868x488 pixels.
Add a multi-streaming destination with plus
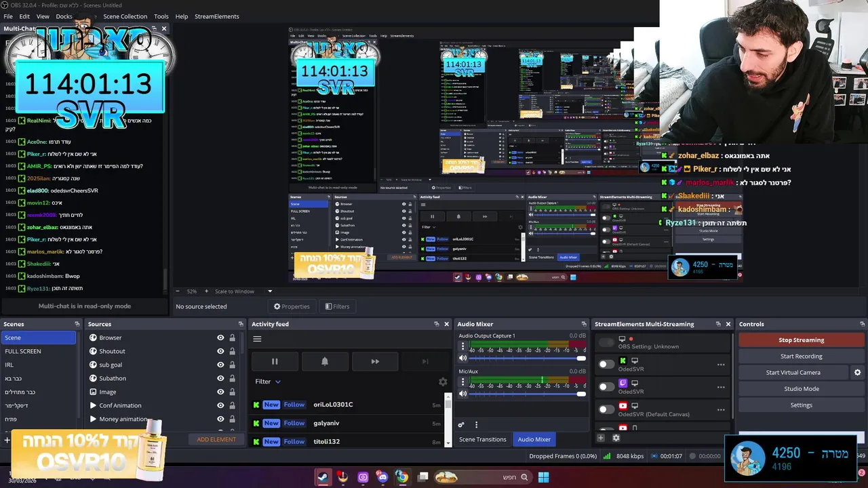601,438
